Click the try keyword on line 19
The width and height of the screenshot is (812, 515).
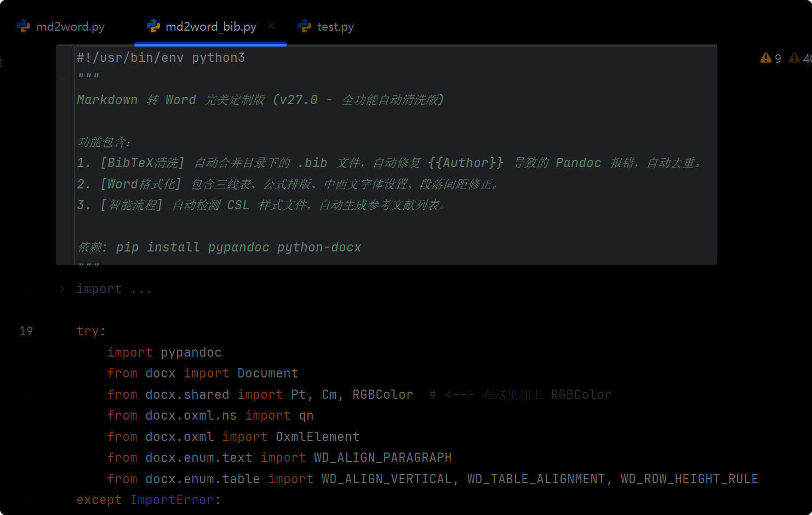[88, 331]
